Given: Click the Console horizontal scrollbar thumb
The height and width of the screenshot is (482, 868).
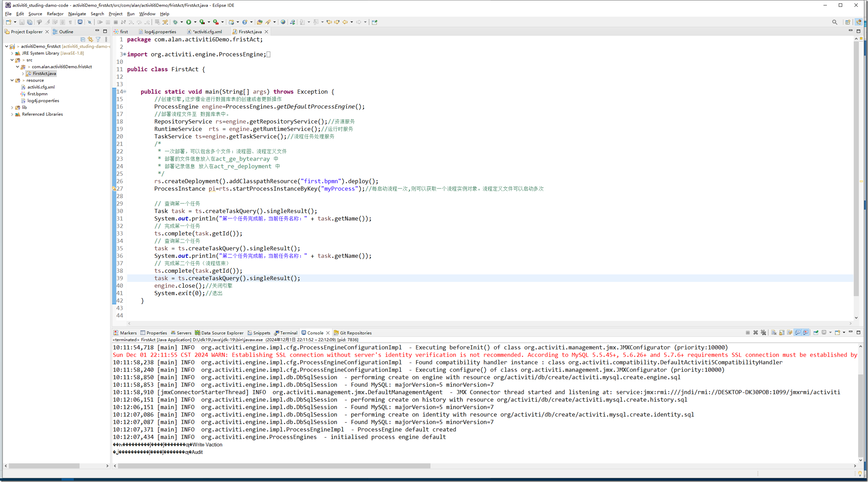Looking at the screenshot, I should coord(274,466).
